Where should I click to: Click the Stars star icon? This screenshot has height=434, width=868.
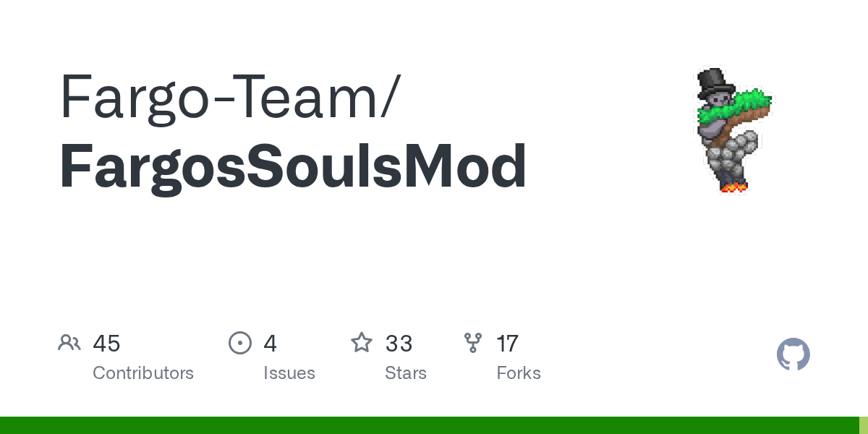click(x=362, y=343)
